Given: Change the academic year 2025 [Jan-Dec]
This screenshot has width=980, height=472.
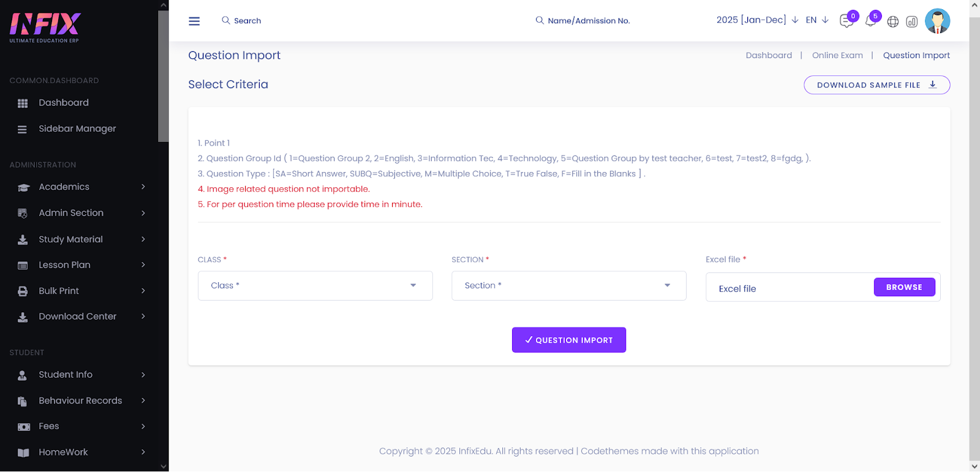Looking at the screenshot, I should tap(757, 20).
